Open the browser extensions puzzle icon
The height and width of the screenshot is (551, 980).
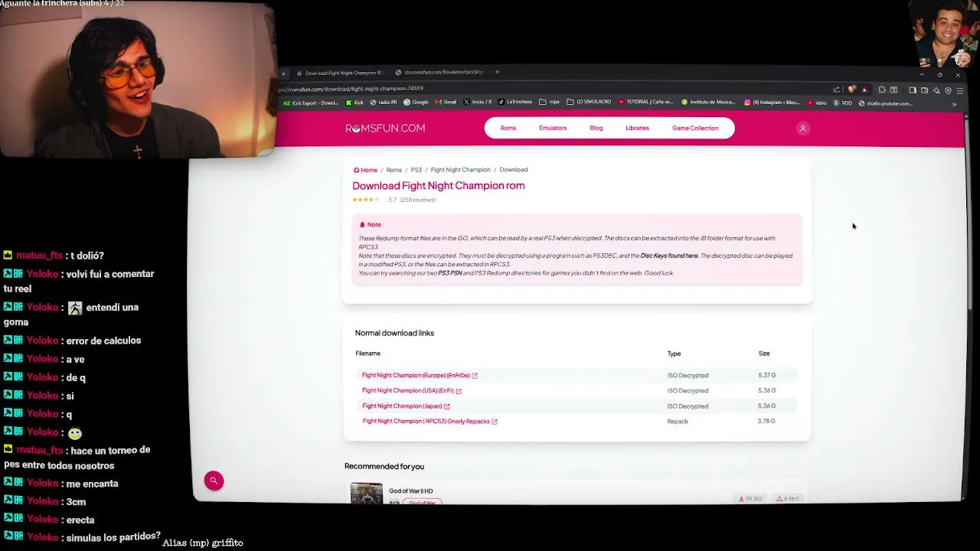882,90
